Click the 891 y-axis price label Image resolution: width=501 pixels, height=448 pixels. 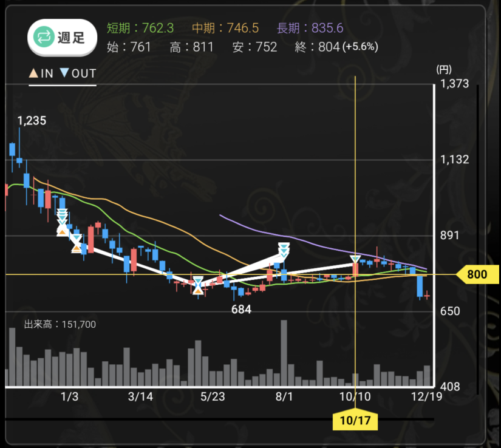pos(449,236)
